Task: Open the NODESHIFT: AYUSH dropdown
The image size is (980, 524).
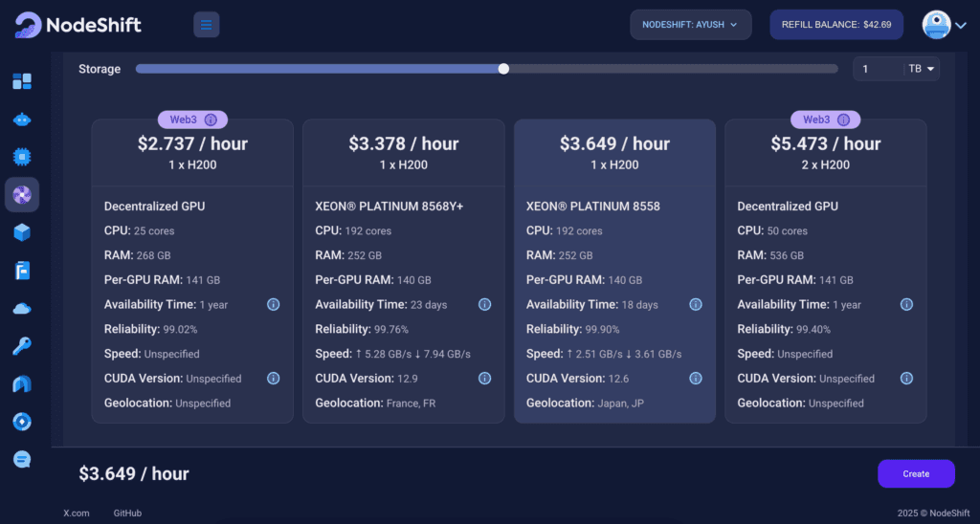Action: [x=690, y=25]
